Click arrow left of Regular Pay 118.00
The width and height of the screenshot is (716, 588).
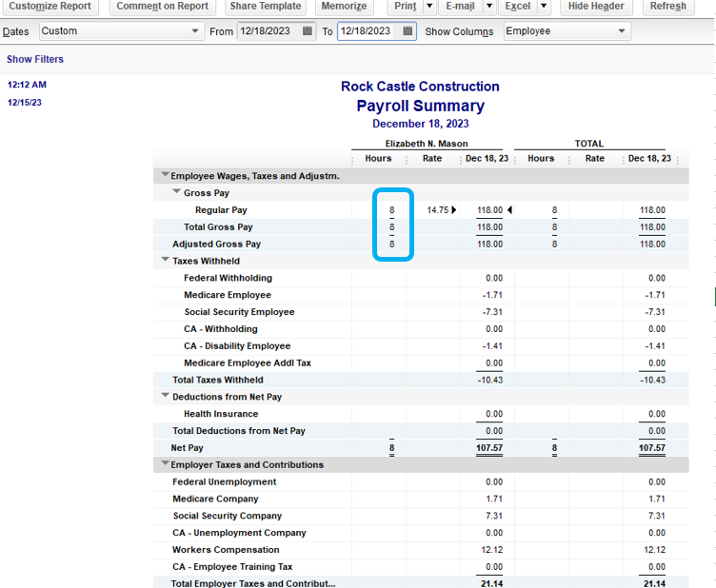454,210
